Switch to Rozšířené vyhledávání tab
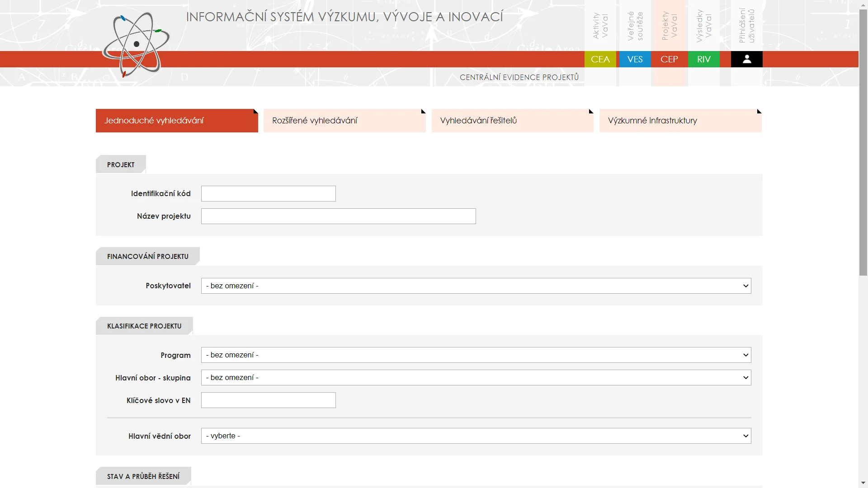 click(x=344, y=121)
